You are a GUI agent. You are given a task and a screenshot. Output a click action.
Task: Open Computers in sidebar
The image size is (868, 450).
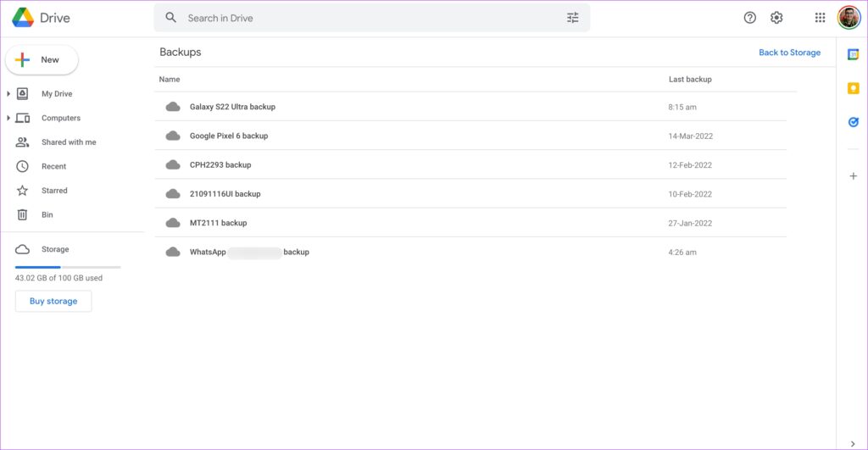61,118
